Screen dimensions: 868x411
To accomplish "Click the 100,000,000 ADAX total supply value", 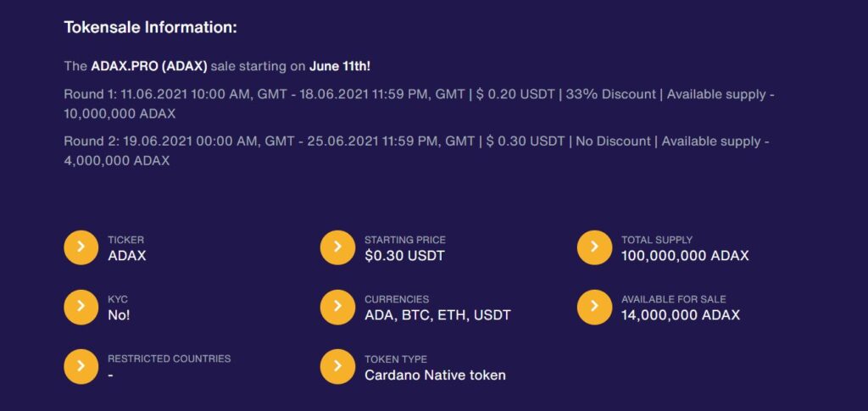I will click(685, 255).
